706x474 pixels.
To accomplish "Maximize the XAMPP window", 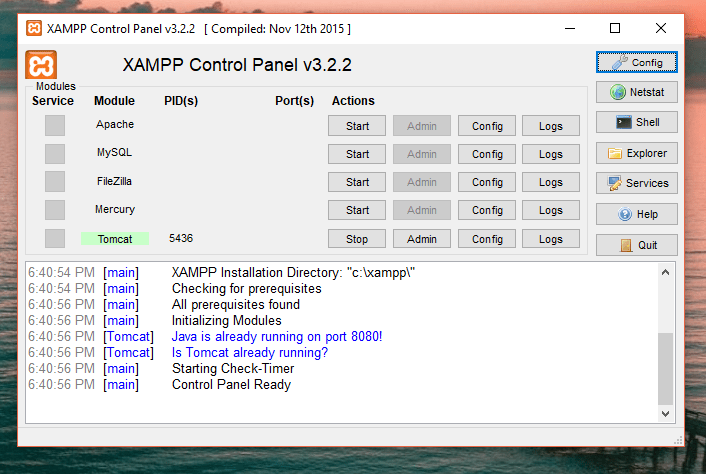I will point(615,28).
